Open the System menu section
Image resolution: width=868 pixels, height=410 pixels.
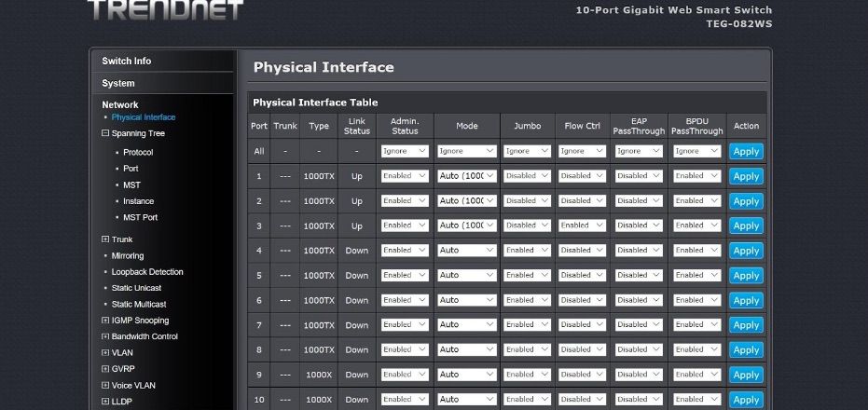click(118, 83)
